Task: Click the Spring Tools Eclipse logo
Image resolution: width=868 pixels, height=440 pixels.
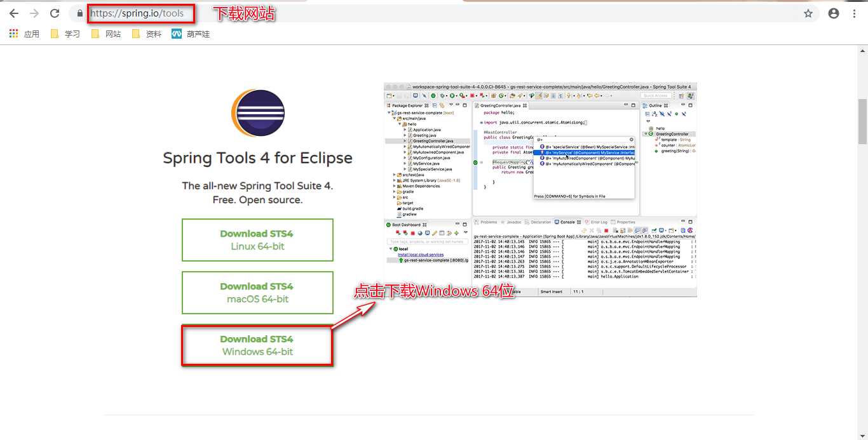Action: coord(257,112)
